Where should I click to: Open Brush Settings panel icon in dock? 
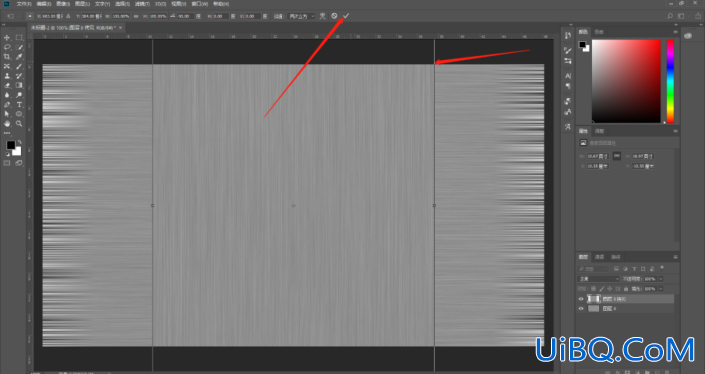568,51
